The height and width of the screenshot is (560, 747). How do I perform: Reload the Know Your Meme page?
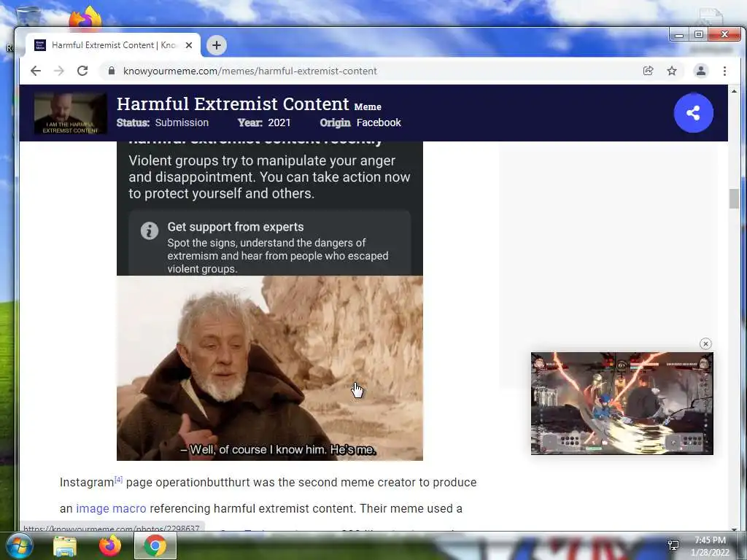pyautogui.click(x=82, y=71)
